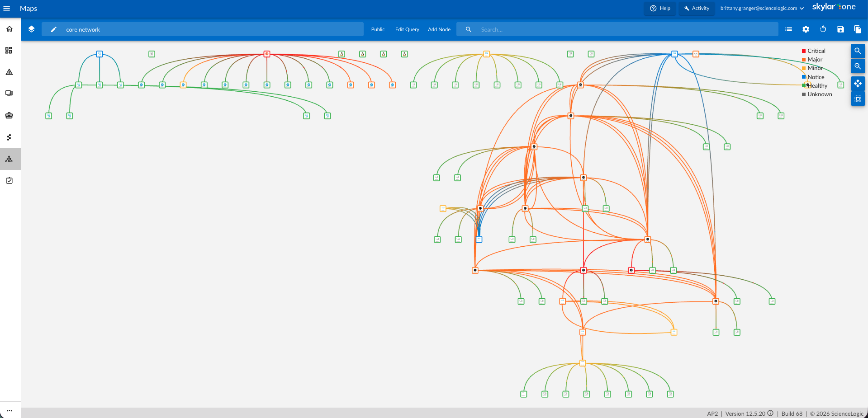Open the Events alert triangle icon
Screen dimensions: 868x418
coord(9,72)
